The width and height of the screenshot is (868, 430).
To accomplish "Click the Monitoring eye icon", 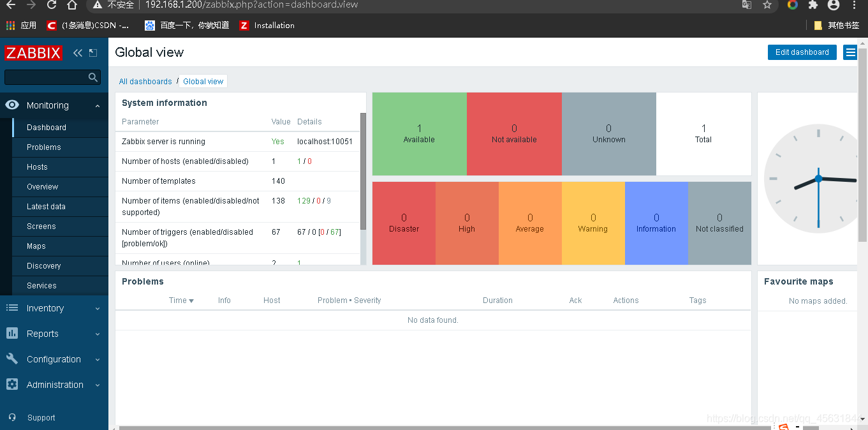I will tap(11, 105).
